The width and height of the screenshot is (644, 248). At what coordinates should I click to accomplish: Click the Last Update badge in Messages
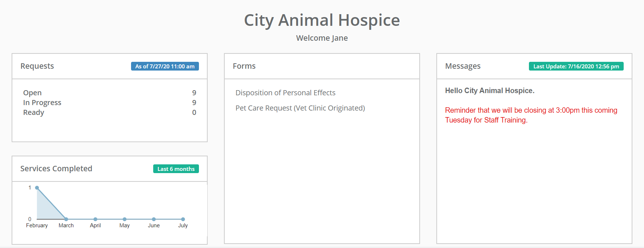(576, 66)
